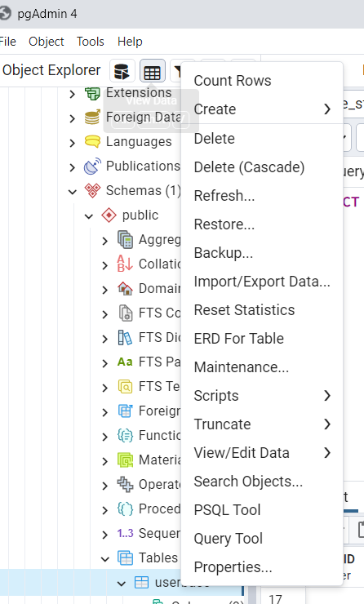Click the Languages speech bubble icon
Screen dimensions: 364x604
92,142
